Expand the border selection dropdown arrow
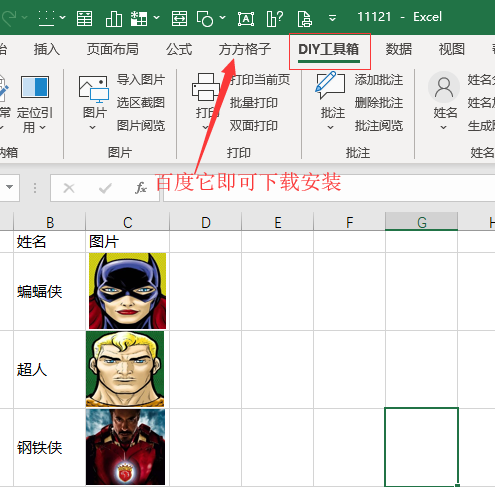This screenshot has height=487, width=495. (62, 17)
